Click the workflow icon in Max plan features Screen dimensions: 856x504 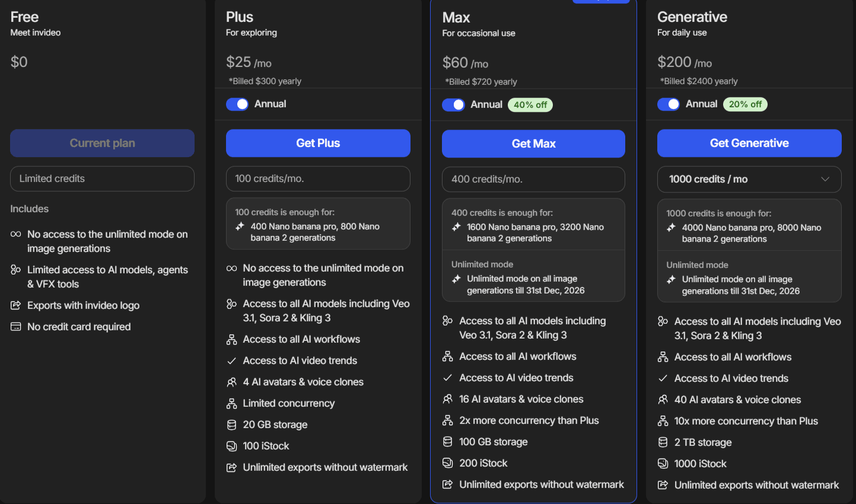448,356
